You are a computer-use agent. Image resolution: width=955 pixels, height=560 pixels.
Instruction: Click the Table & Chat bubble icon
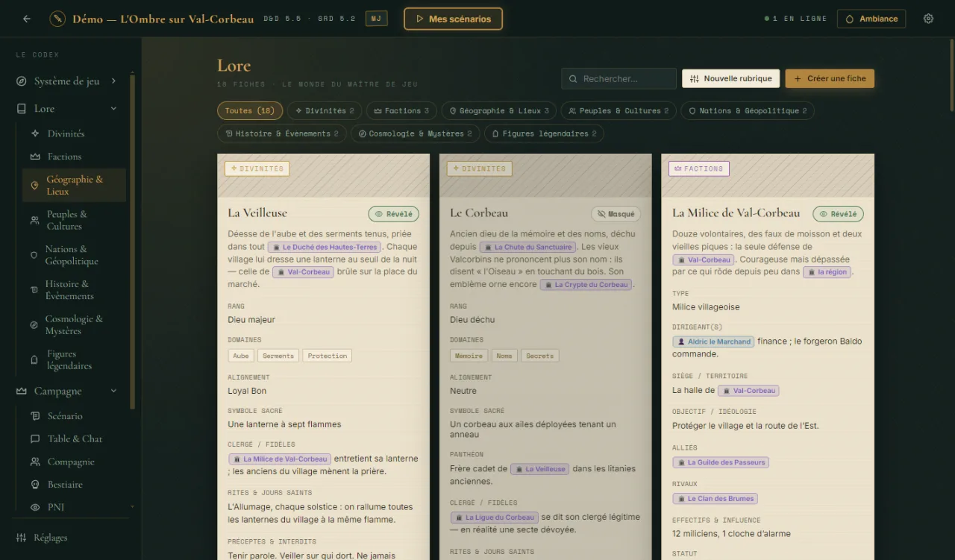tap(34, 439)
